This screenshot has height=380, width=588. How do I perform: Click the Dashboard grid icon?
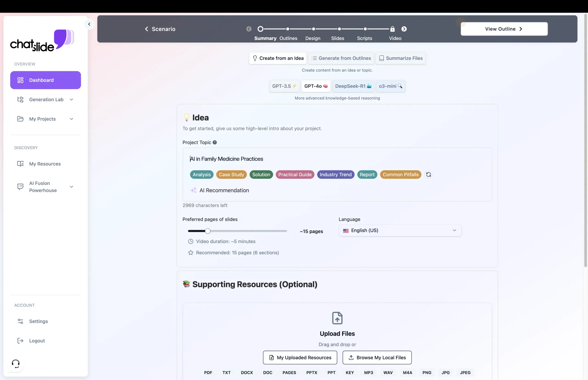coord(20,80)
